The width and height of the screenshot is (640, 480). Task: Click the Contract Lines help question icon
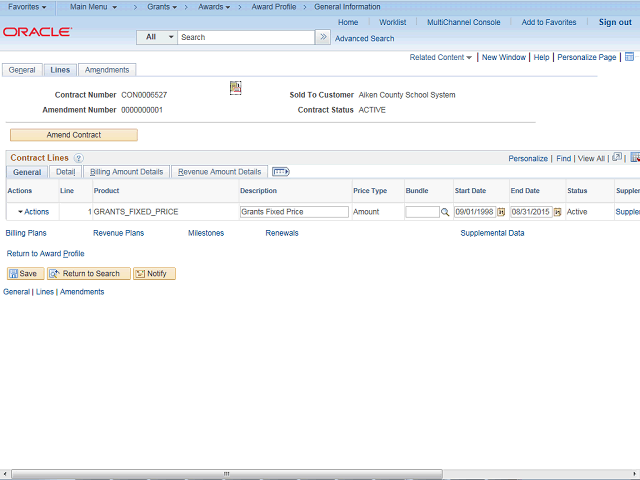pyautogui.click(x=79, y=158)
